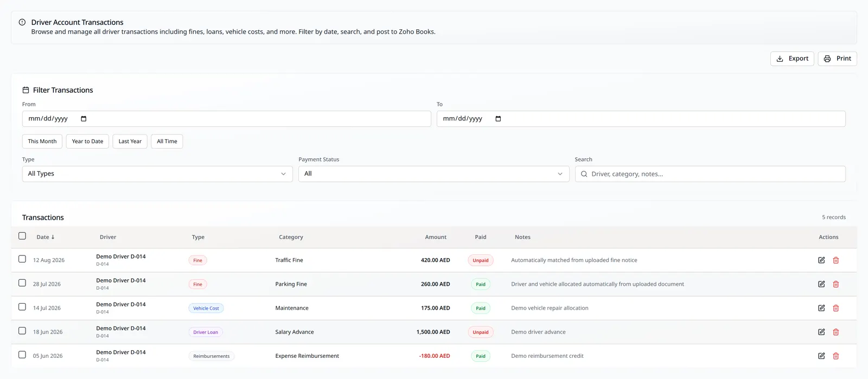Viewport: 868px width, 379px height.
Task: Delete the Maintenance vehicle cost transaction
Action: pos(836,308)
